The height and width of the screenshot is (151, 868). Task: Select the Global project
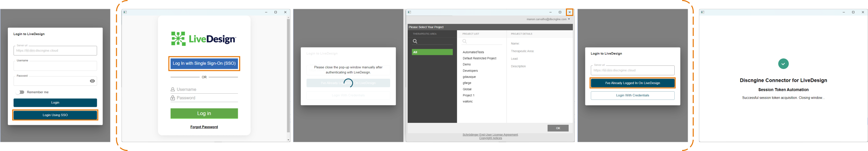(467, 89)
